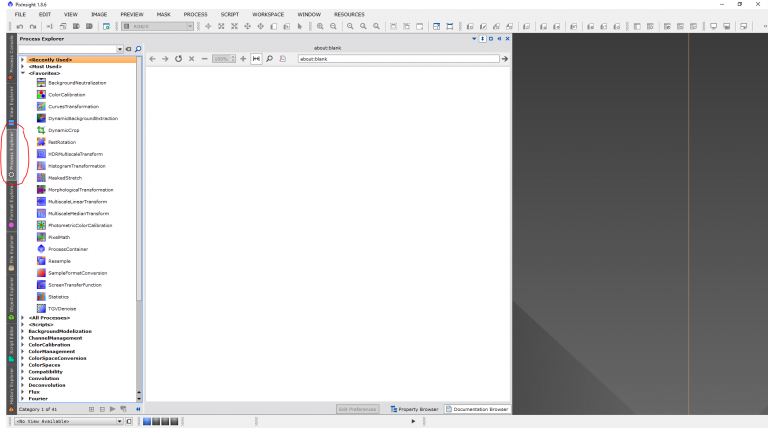
Task: Switch to the Property Browser tab
Action: [x=414, y=409]
